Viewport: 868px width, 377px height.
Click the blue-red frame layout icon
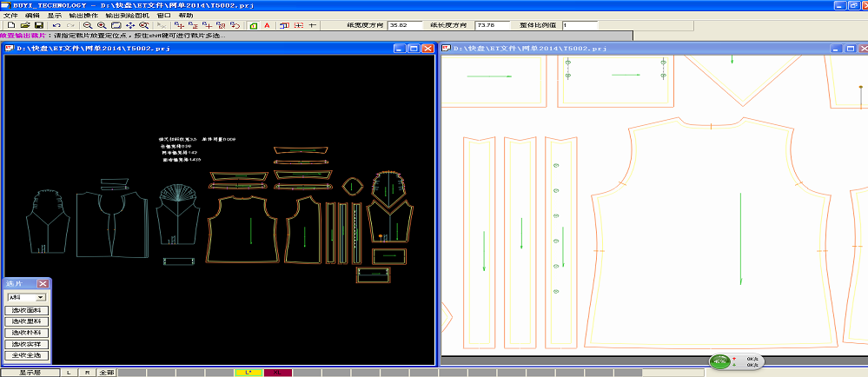284,25
